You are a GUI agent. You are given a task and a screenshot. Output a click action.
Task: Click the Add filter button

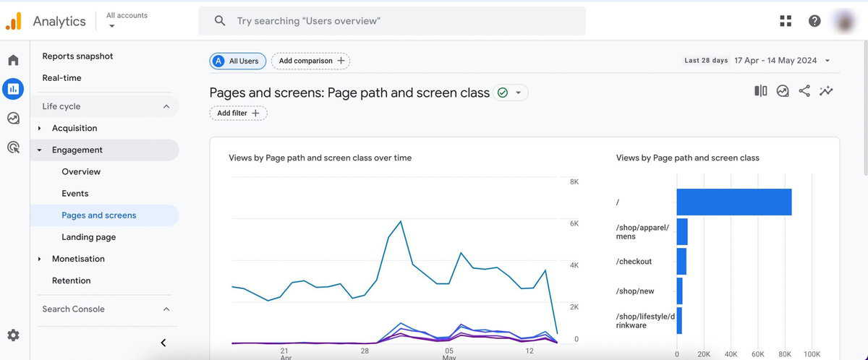pos(238,113)
